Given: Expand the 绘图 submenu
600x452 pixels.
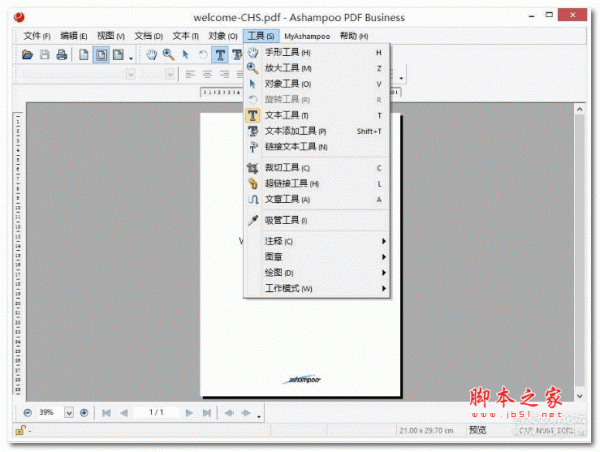Looking at the screenshot, I should pos(317,273).
